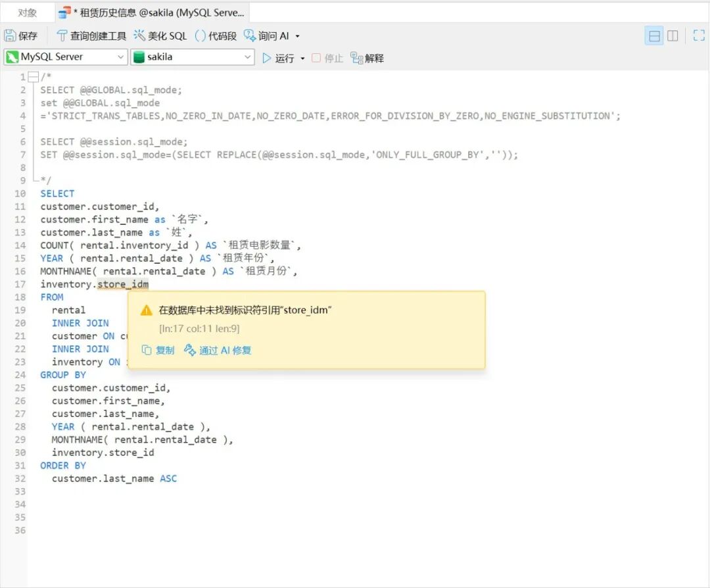This screenshot has width=710, height=588.
Task: Click the ASC keyword on line 32
Action: pos(168,479)
